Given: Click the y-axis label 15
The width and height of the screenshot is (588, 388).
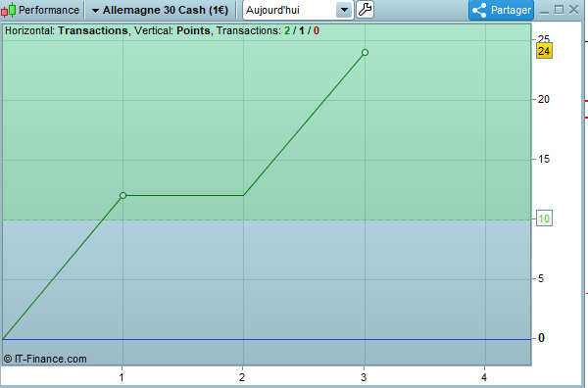Looking at the screenshot, I should tap(544, 159).
